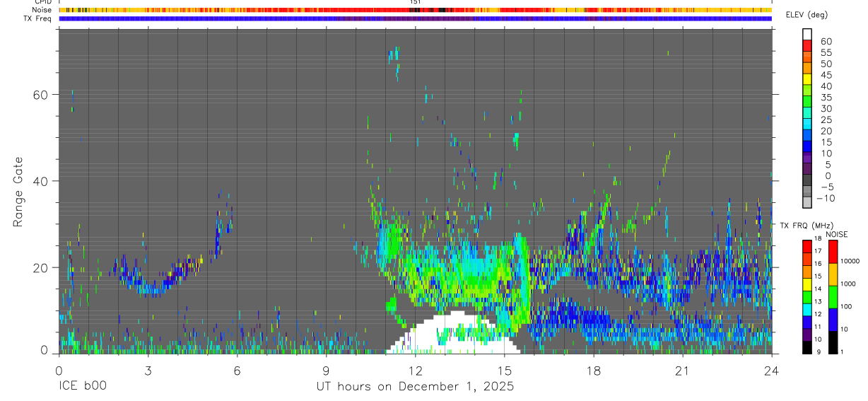Click the x-axis tick label "24"
868x401 pixels.
pyautogui.click(x=772, y=371)
